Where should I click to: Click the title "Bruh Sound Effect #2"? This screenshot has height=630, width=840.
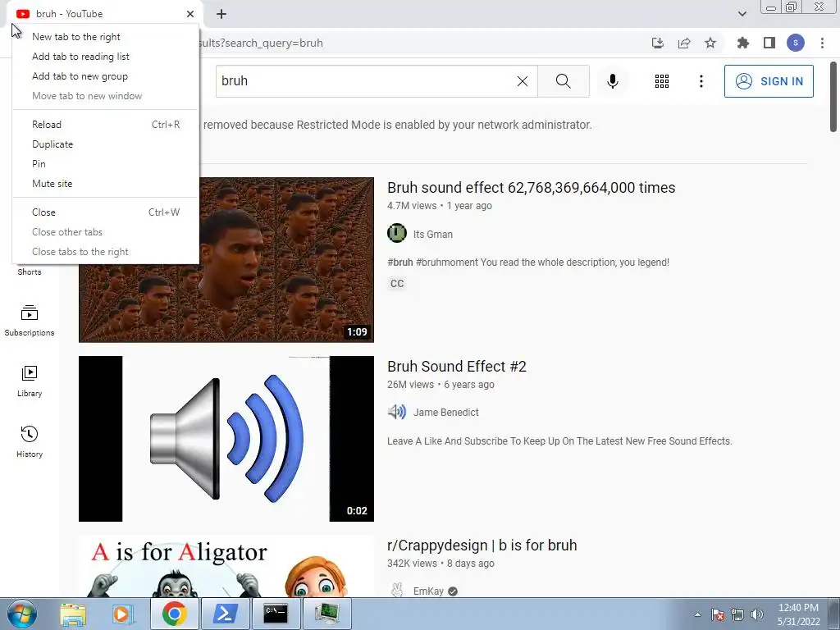coord(456,367)
